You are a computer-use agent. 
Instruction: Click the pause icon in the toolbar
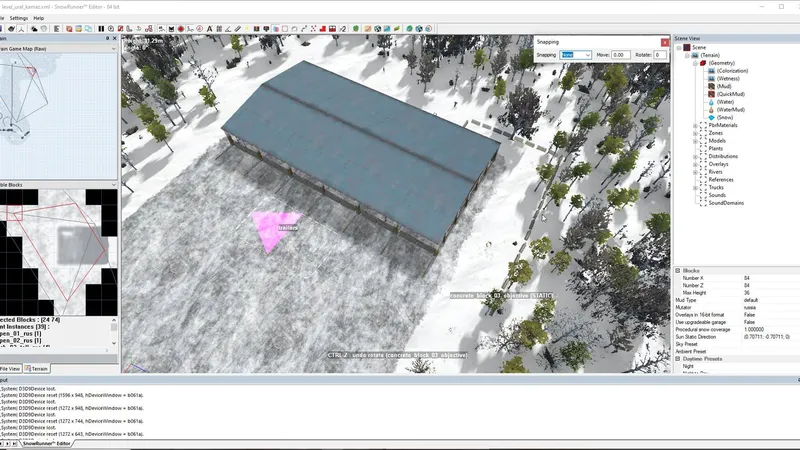point(101,29)
